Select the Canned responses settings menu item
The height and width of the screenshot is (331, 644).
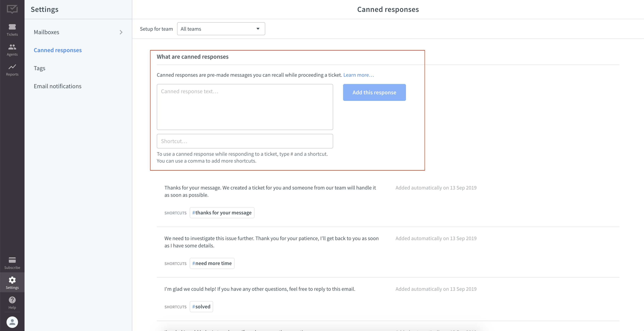58,50
